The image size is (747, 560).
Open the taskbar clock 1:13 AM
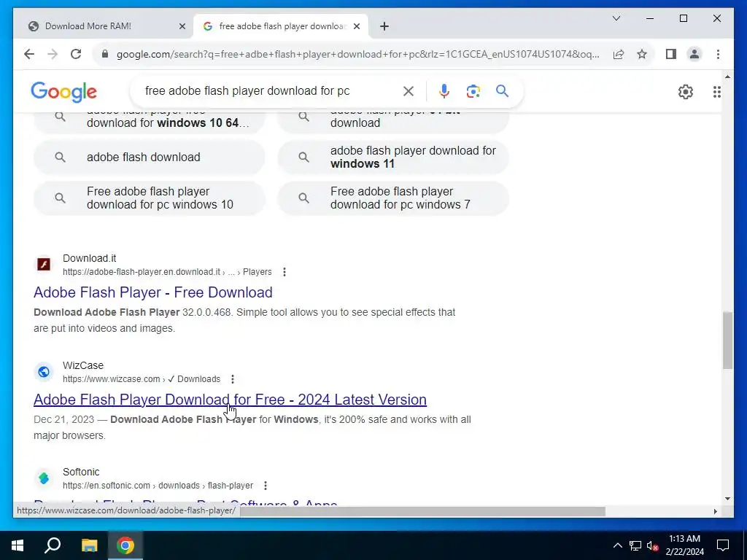pyautogui.click(x=684, y=545)
